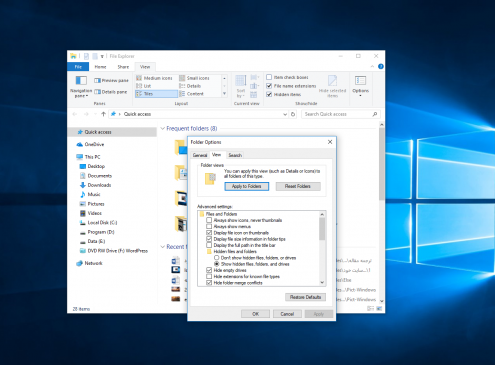Screen dimensions: 495x365
Task: Switch layout to Details
Action: (x=190, y=86)
